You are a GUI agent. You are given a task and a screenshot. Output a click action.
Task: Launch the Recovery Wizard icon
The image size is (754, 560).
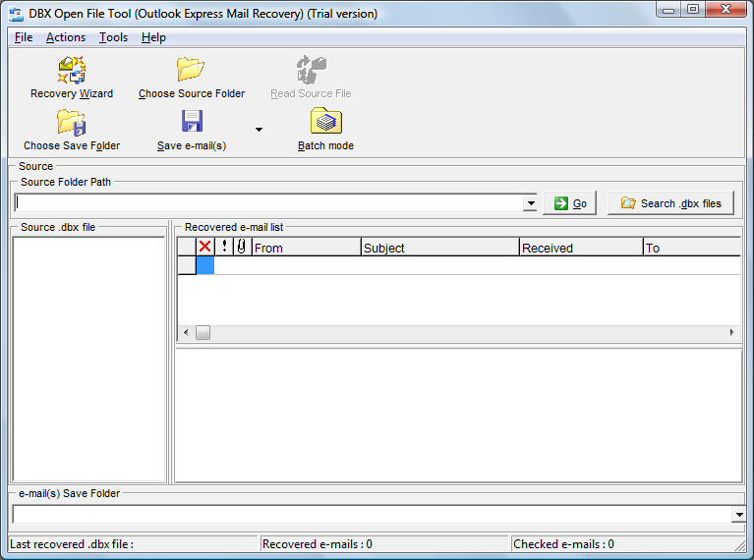point(72,70)
